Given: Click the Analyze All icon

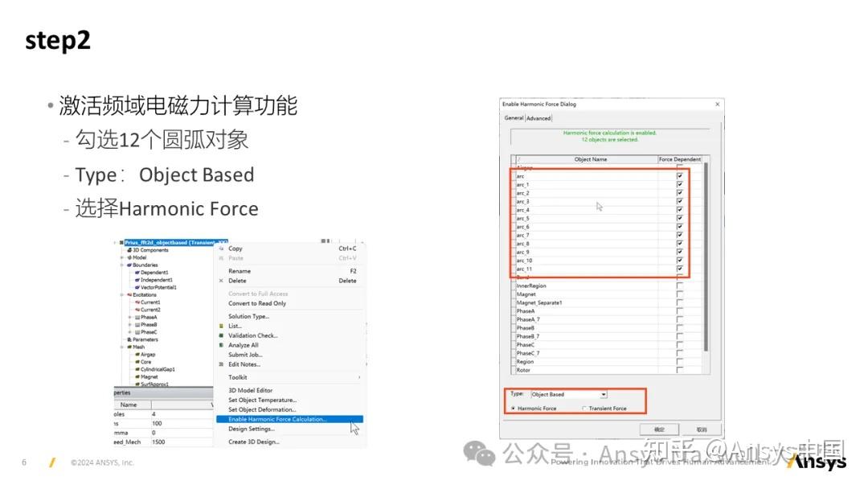Looking at the screenshot, I should click(220, 345).
